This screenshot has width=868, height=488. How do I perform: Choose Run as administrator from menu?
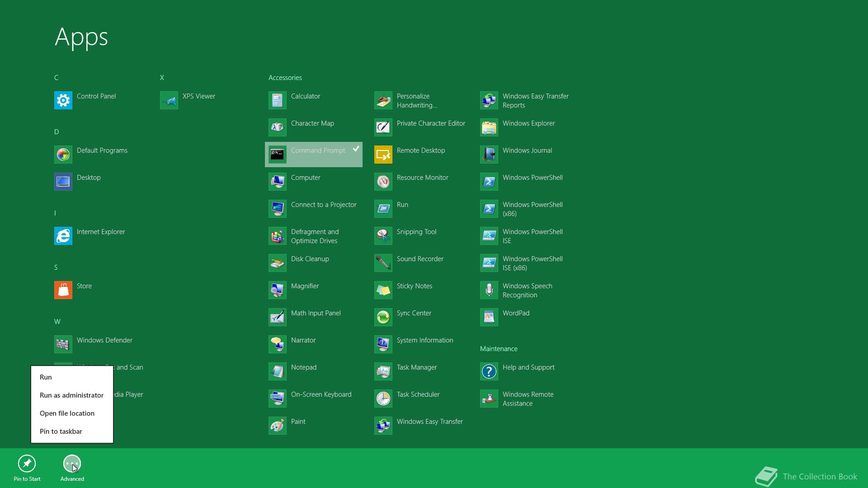(x=71, y=395)
